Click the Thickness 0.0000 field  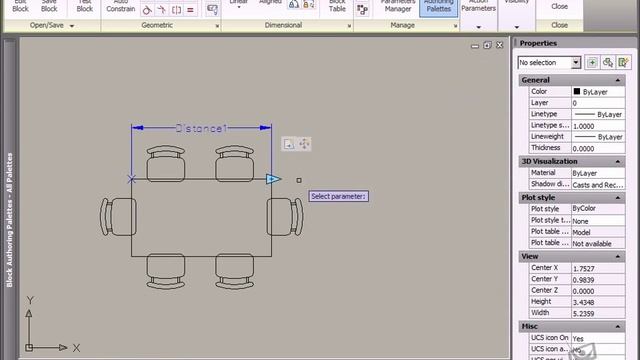click(598, 148)
